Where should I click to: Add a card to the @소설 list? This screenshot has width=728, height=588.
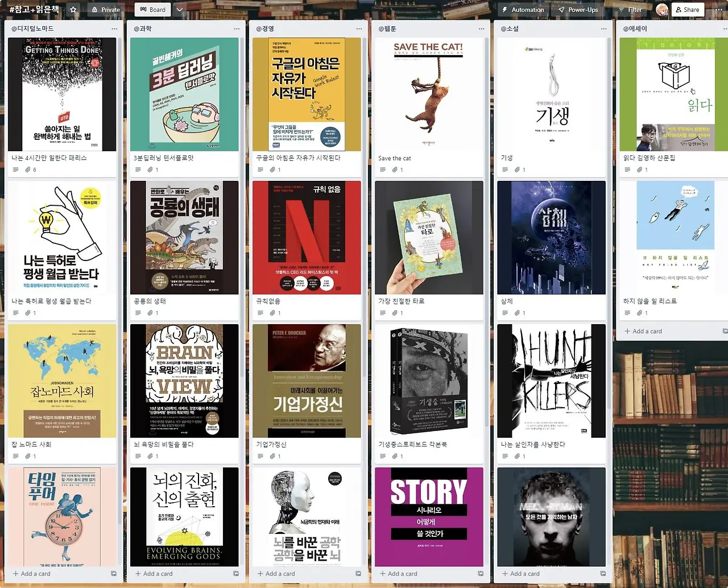tap(521, 574)
